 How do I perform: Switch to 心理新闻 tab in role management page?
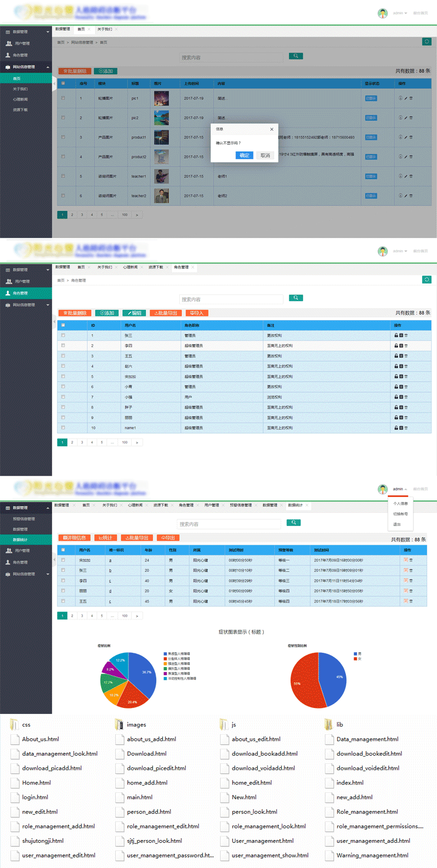pyautogui.click(x=130, y=267)
